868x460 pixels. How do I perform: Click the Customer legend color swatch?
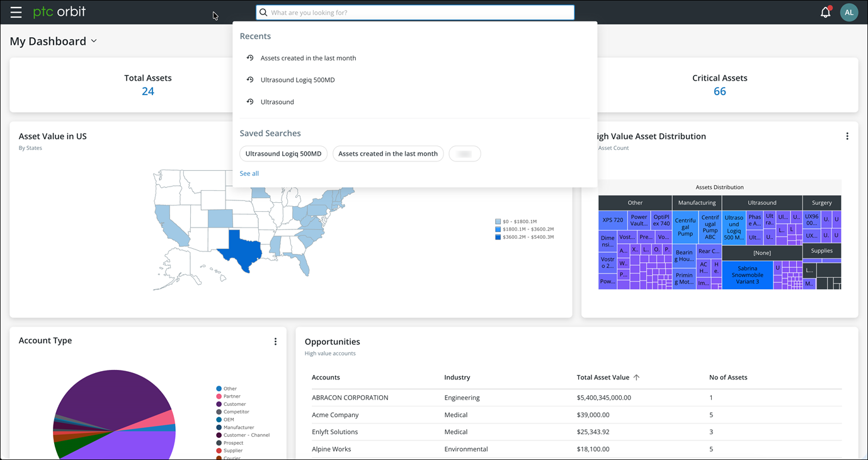tap(219, 405)
